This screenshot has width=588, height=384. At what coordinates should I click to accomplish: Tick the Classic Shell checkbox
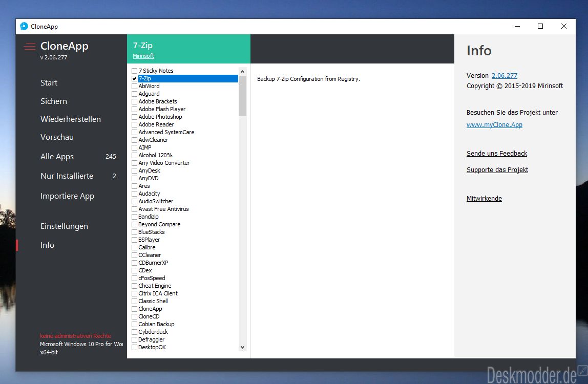(134, 301)
